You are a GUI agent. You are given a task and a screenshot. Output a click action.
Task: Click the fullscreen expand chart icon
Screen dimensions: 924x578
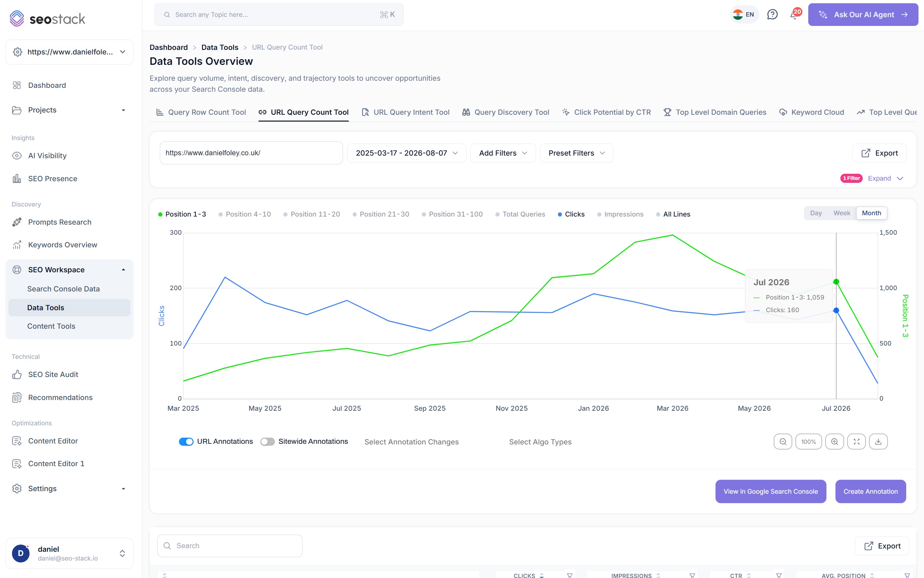[856, 442]
